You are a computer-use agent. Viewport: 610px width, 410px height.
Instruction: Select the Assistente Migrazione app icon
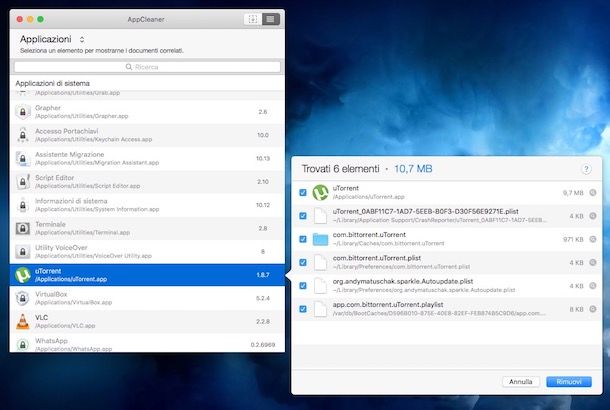(x=23, y=159)
